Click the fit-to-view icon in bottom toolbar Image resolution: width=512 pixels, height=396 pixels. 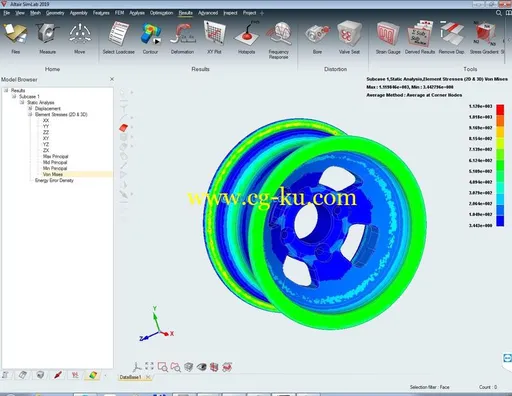click(x=149, y=366)
